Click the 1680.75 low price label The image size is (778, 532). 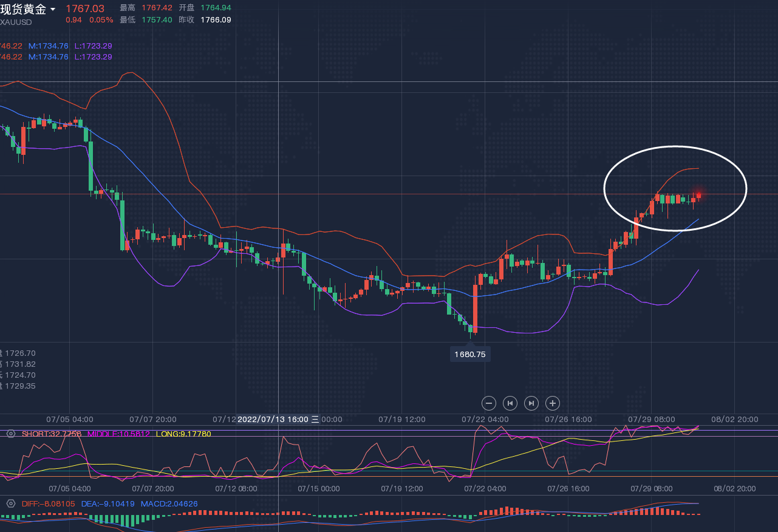click(470, 354)
